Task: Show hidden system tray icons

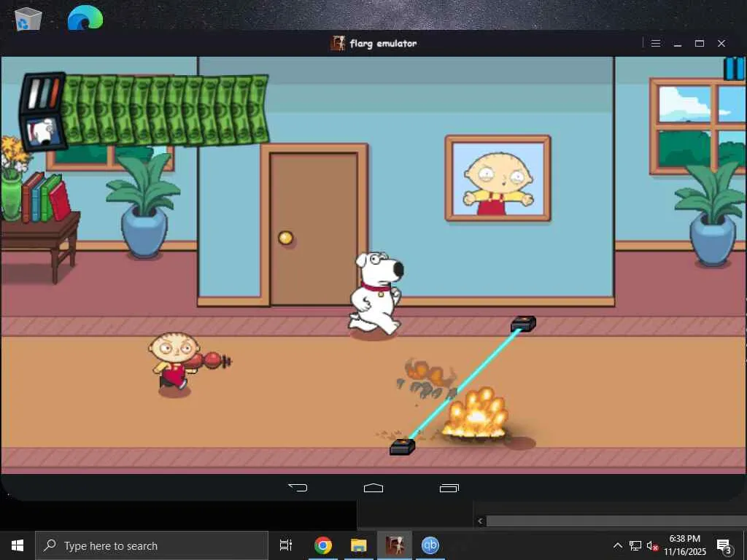Action: point(617,545)
